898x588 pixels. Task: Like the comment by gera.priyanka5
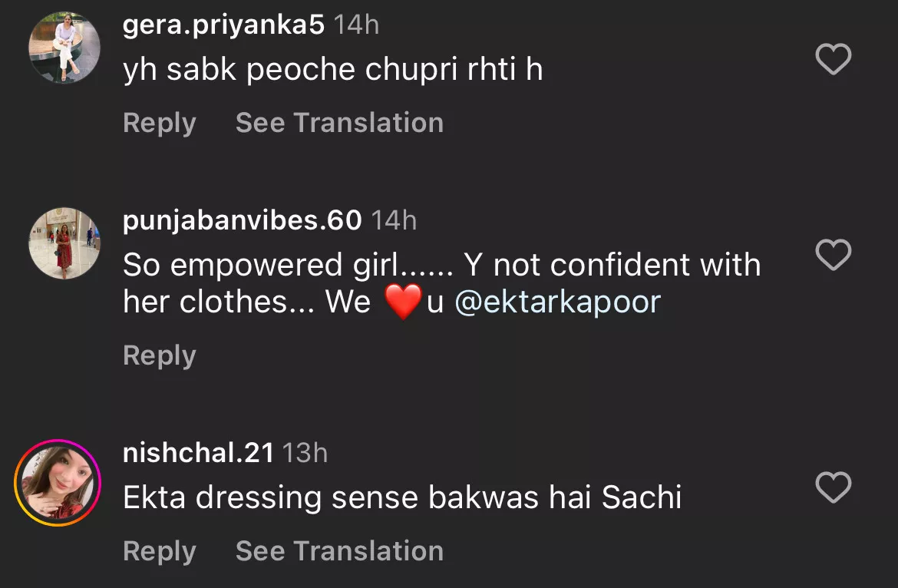pyautogui.click(x=833, y=60)
